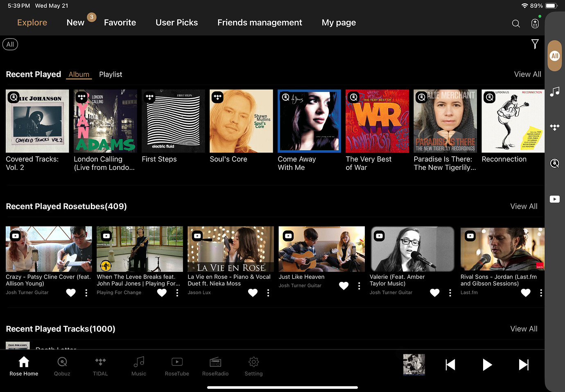Image resolution: width=565 pixels, height=392 pixels.
Task: Toggle favorite heart for Crazy - Patsy Cline Cover
Action: 71,293
